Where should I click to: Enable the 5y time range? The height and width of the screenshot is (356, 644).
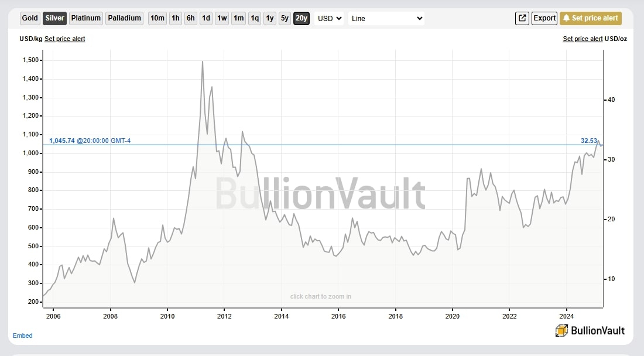pos(285,18)
